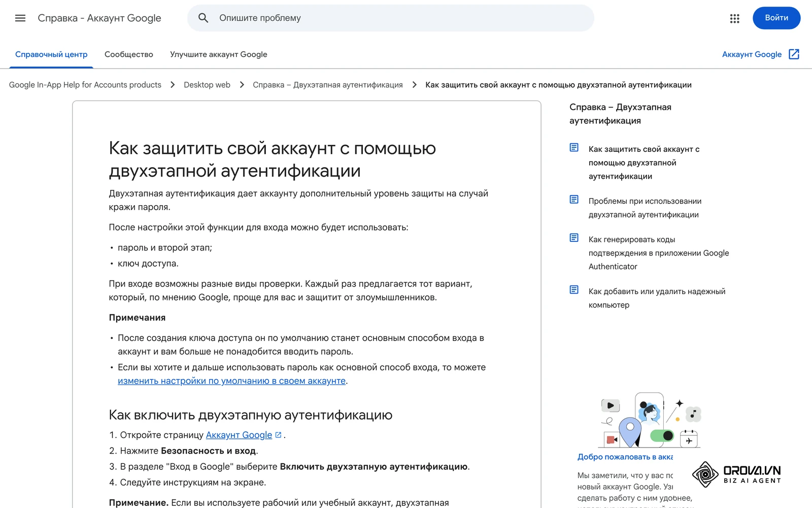Screen dimensions: 812x508
Task: Click the article's main title heading
Action: 273,159
